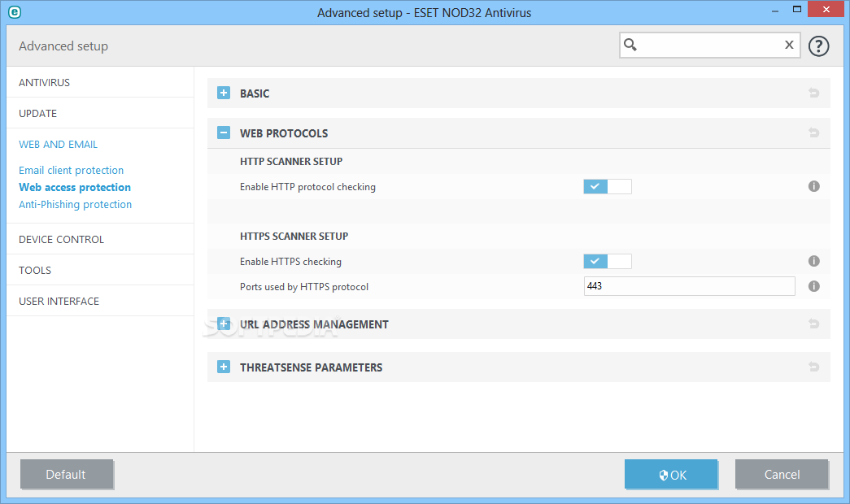Image resolution: width=850 pixels, height=504 pixels.
Task: Open the ANTIVIRUS category
Action: [x=45, y=82]
